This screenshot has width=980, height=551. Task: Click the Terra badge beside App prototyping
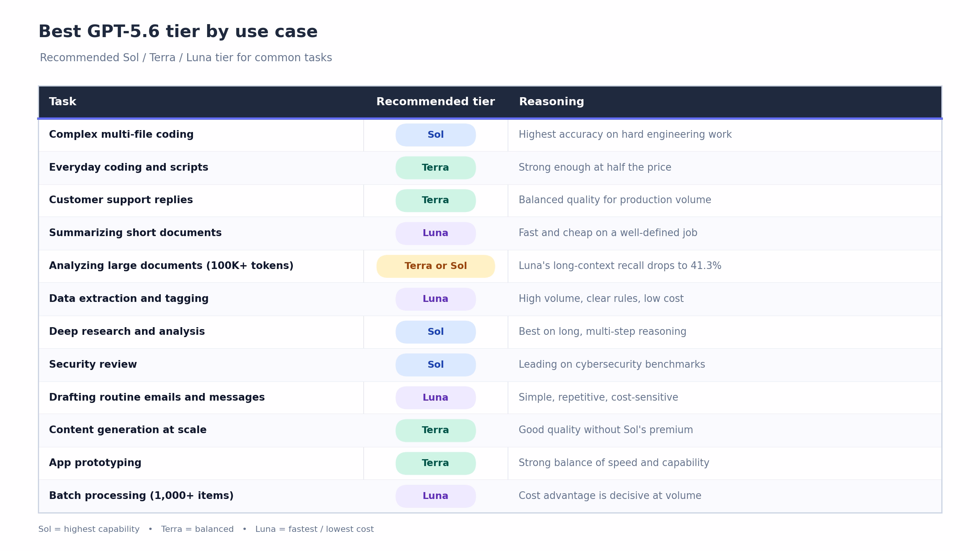point(436,463)
